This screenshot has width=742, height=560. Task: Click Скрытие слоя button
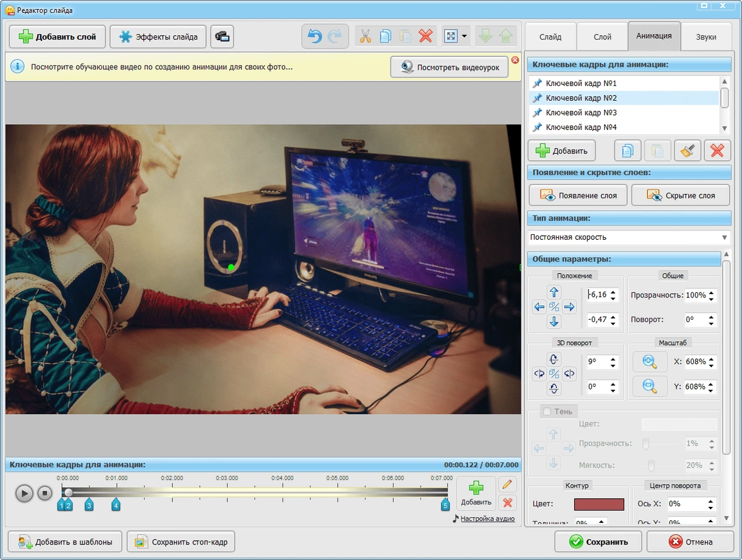pos(680,195)
